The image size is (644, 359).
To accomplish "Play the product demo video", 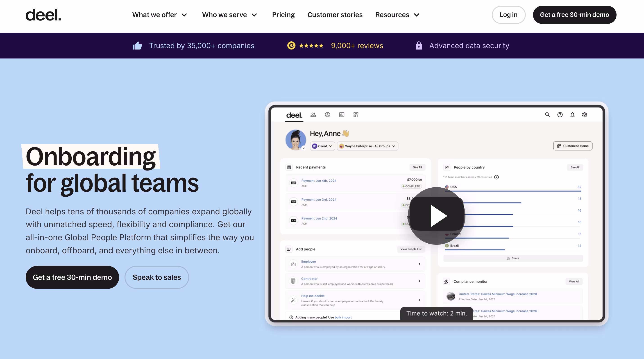I will (436, 216).
